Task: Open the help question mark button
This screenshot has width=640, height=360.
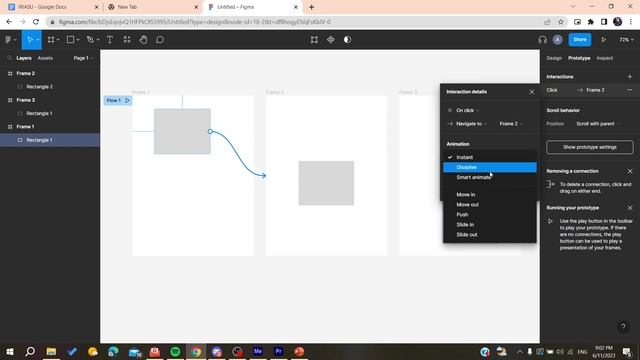Action: [623, 327]
